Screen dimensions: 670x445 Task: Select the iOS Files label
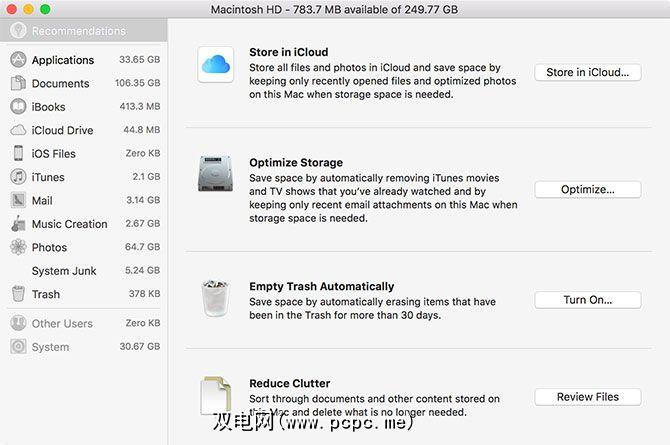point(53,153)
